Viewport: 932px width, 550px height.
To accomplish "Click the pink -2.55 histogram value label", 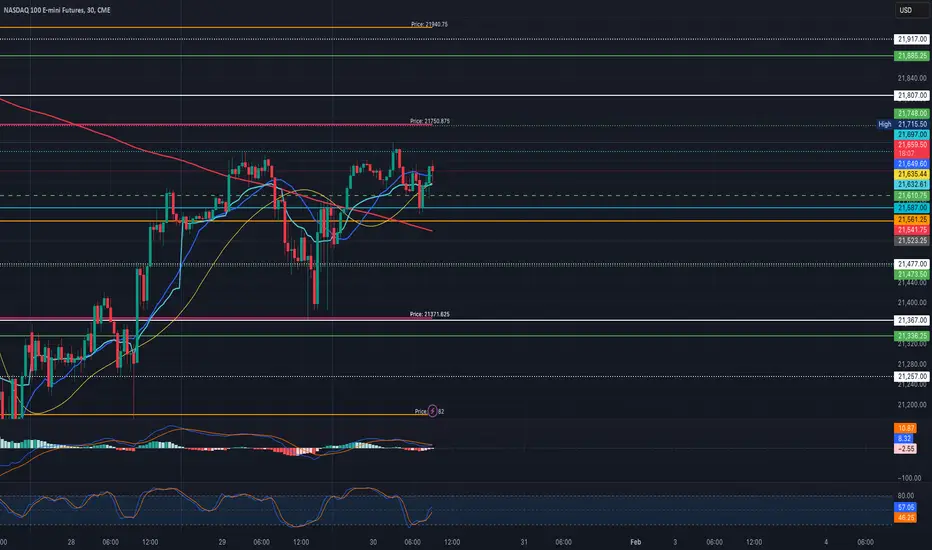I will pos(905,449).
